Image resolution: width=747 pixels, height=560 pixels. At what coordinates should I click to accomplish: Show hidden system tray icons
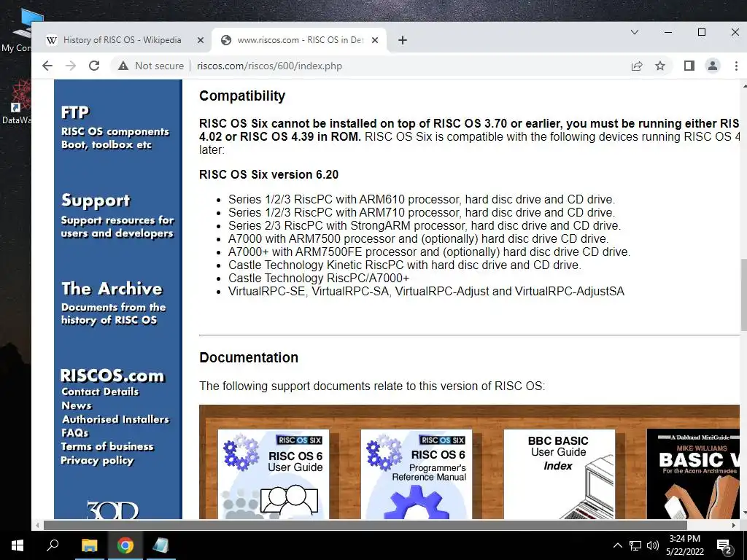click(617, 545)
